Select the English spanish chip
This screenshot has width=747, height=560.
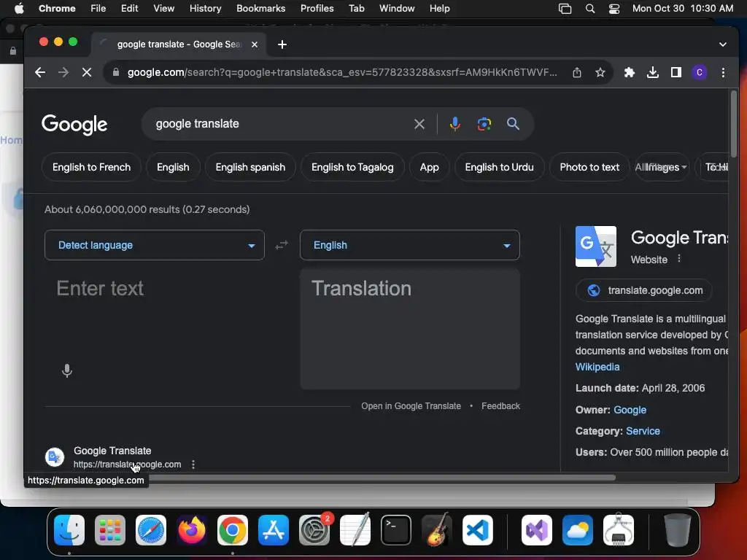(x=250, y=167)
